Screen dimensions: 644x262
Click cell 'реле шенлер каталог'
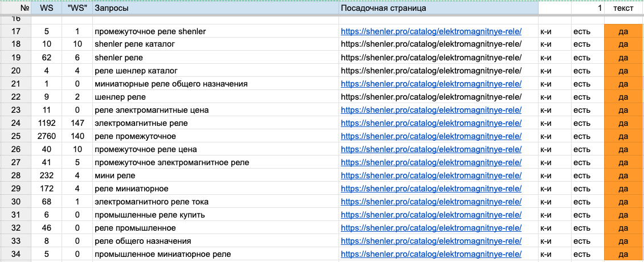215,71
